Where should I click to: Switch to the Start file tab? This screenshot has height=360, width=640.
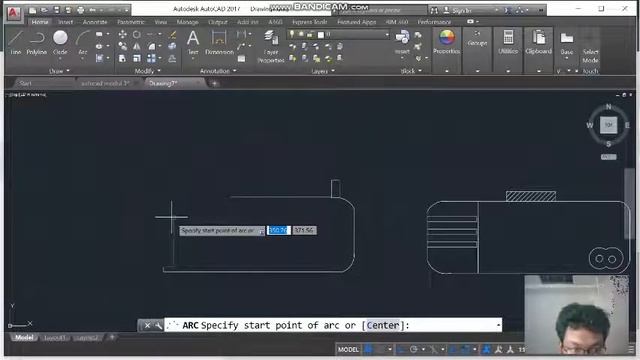25,83
